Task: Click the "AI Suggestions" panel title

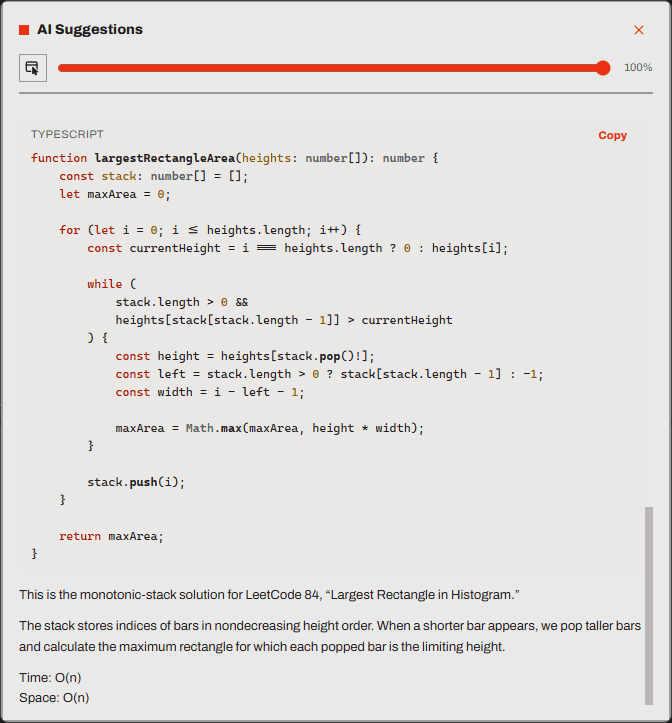Action: 90,30
